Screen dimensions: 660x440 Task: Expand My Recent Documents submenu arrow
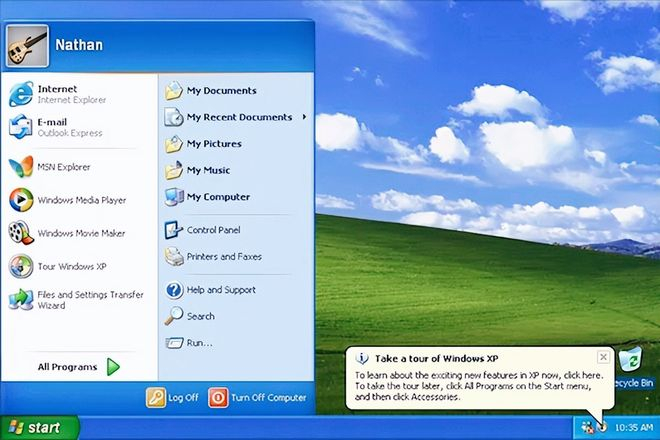point(304,117)
